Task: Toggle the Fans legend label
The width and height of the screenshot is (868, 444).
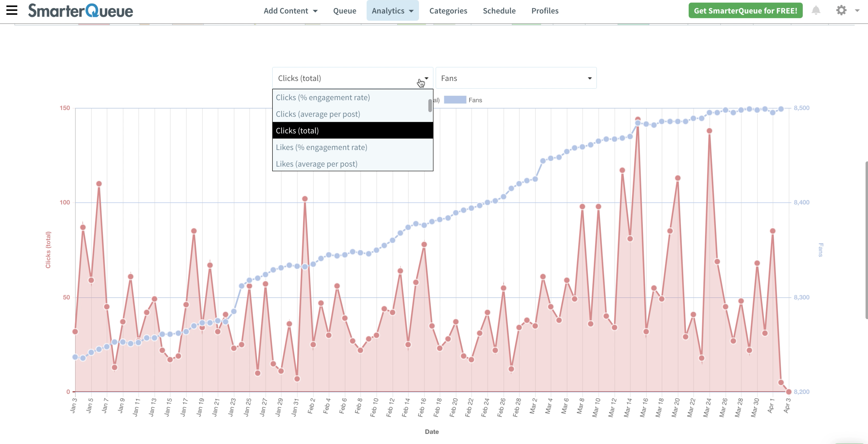Action: 475,100
